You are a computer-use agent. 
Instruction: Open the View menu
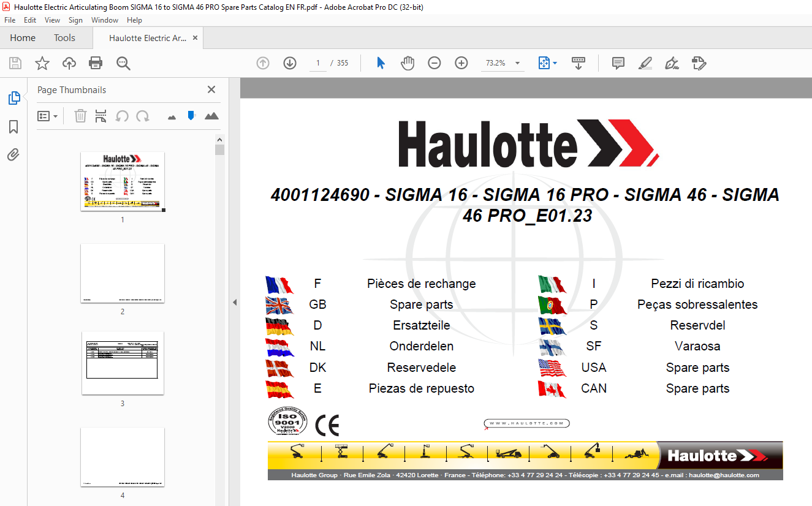(52, 20)
